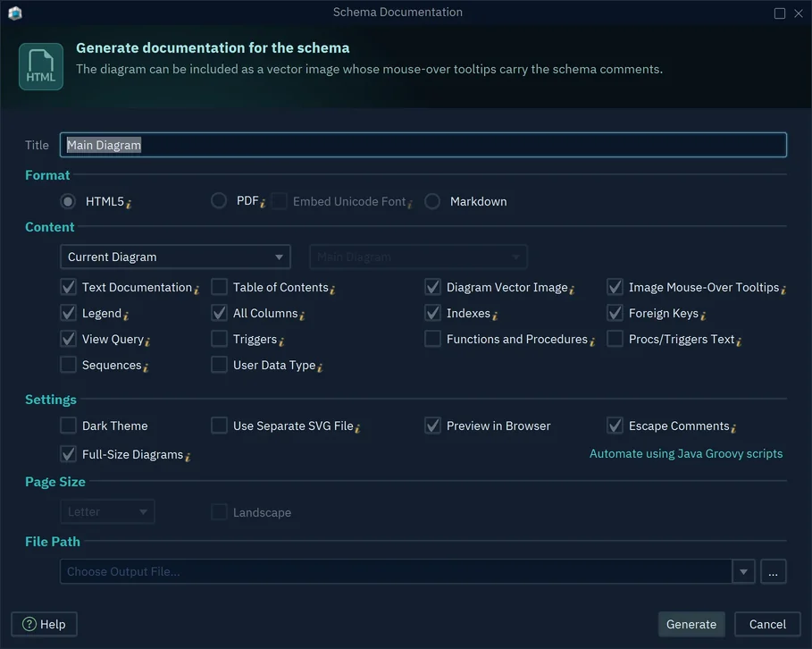Image resolution: width=812 pixels, height=649 pixels.
Task: Click info icon beside Legend
Action: 126,316
